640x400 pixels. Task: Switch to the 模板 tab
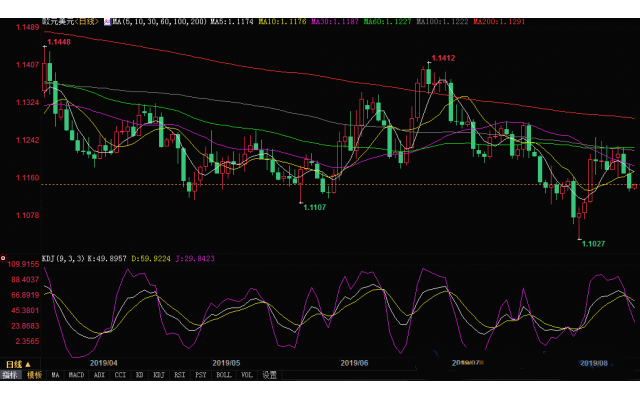pos(34,375)
